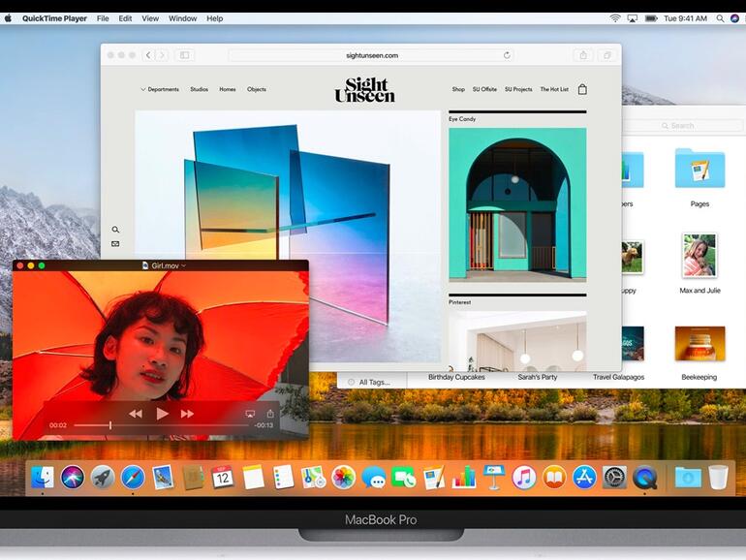
Task: Open the Edit menu
Action: pos(125,18)
